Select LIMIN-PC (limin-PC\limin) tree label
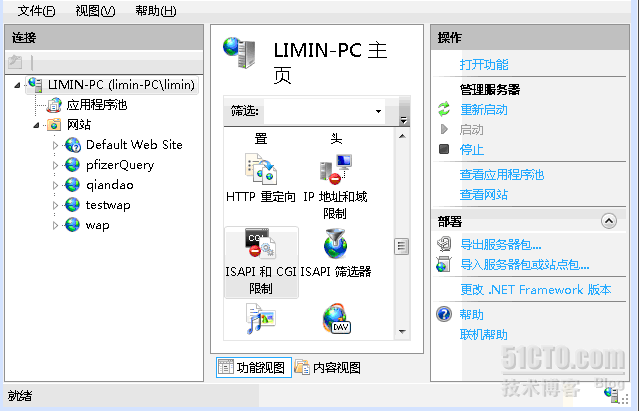Viewport: 639px width, 411px height. (x=121, y=85)
